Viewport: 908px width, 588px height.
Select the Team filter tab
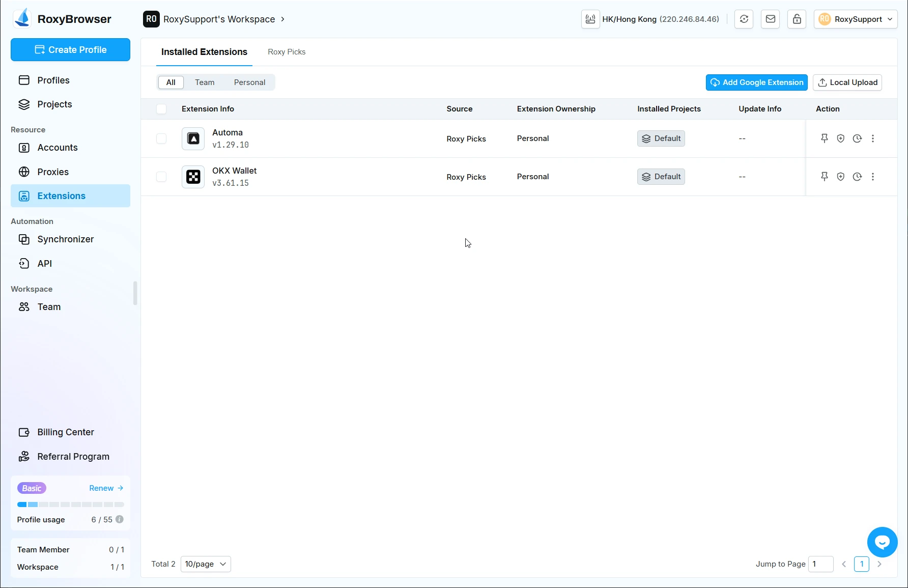(x=205, y=82)
